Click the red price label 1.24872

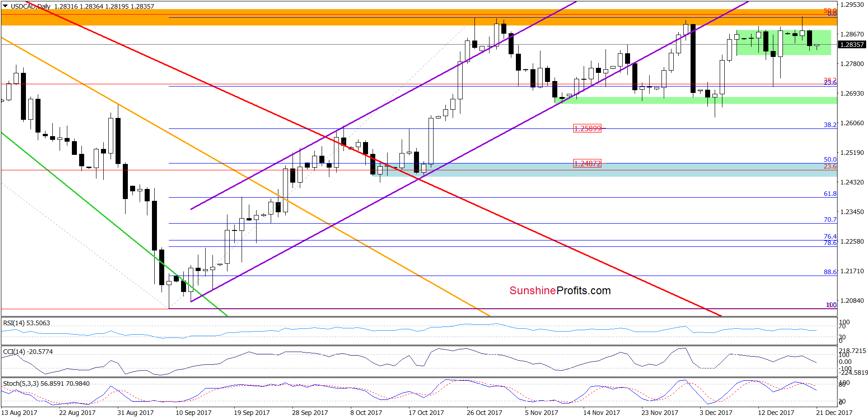point(587,164)
